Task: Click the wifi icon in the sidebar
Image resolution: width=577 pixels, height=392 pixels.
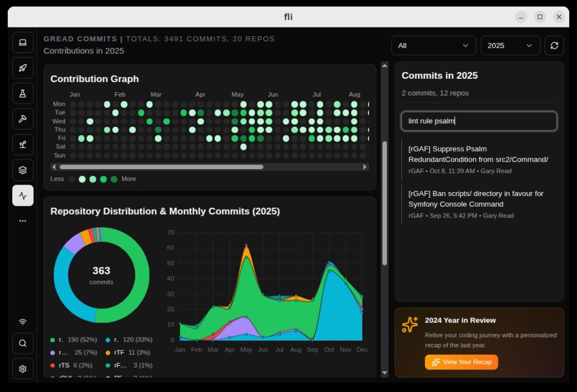Action: point(22,322)
